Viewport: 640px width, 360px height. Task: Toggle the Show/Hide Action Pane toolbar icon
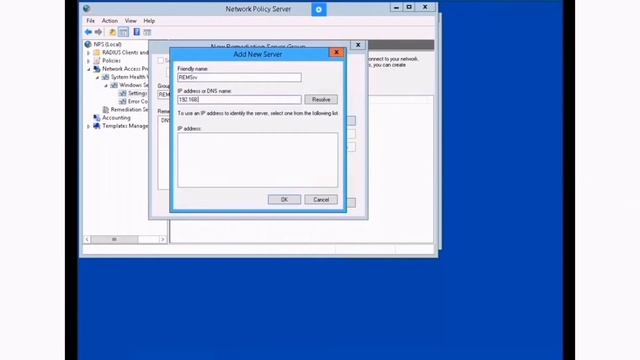pos(147,32)
